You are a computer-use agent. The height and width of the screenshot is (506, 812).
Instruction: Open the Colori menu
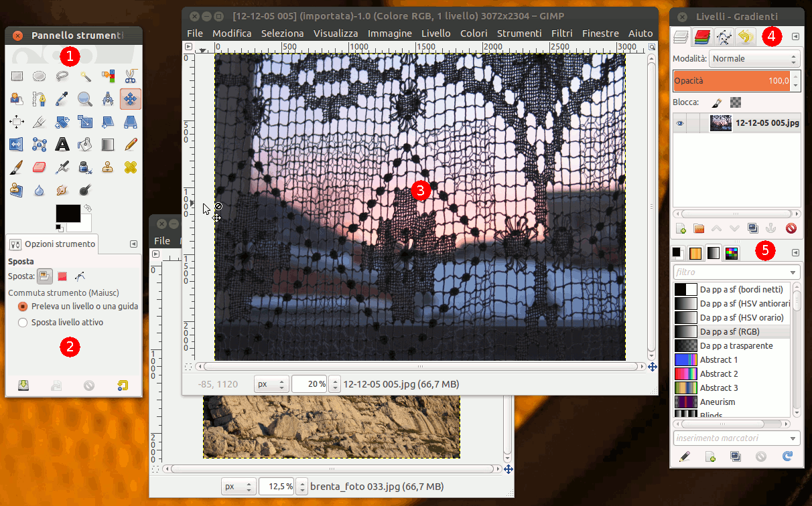coord(474,33)
